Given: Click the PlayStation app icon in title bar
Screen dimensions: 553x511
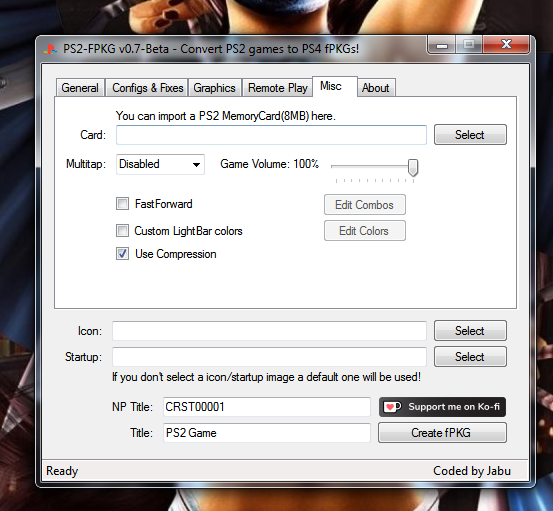Looking at the screenshot, I should (x=50, y=49).
